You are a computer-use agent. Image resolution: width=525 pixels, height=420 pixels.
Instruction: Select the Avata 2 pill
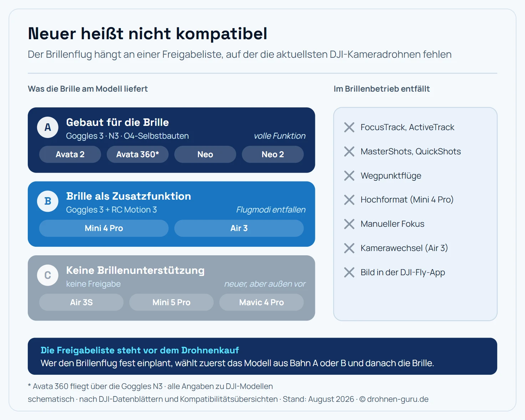pos(70,154)
